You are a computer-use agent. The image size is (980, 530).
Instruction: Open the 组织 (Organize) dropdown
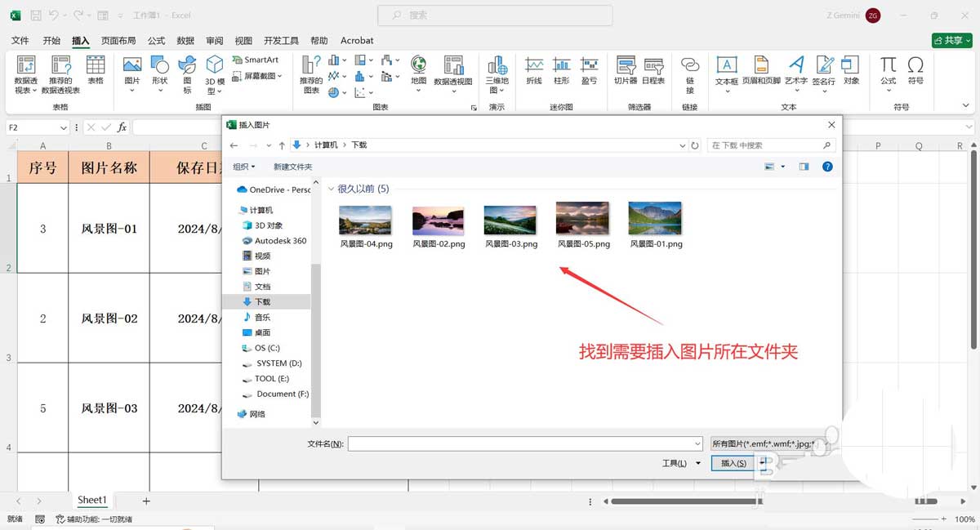(243, 167)
